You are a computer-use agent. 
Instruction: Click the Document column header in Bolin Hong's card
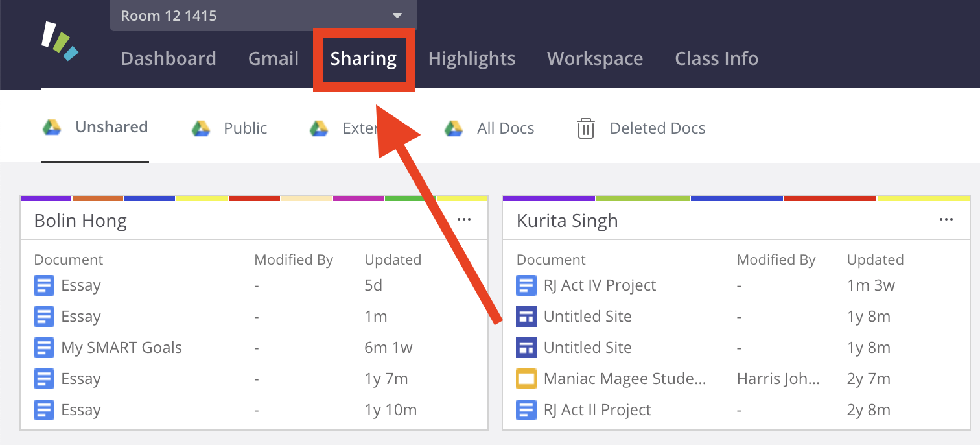point(69,259)
